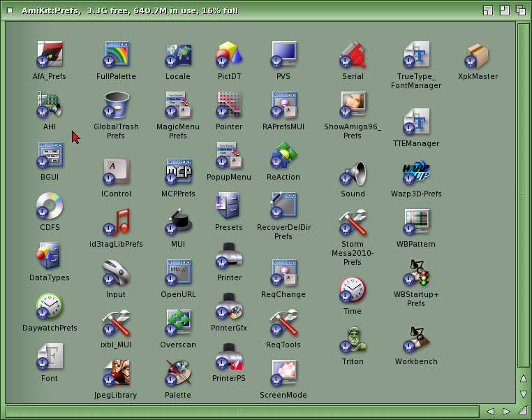Select the MUI magic hat icon

(178, 222)
